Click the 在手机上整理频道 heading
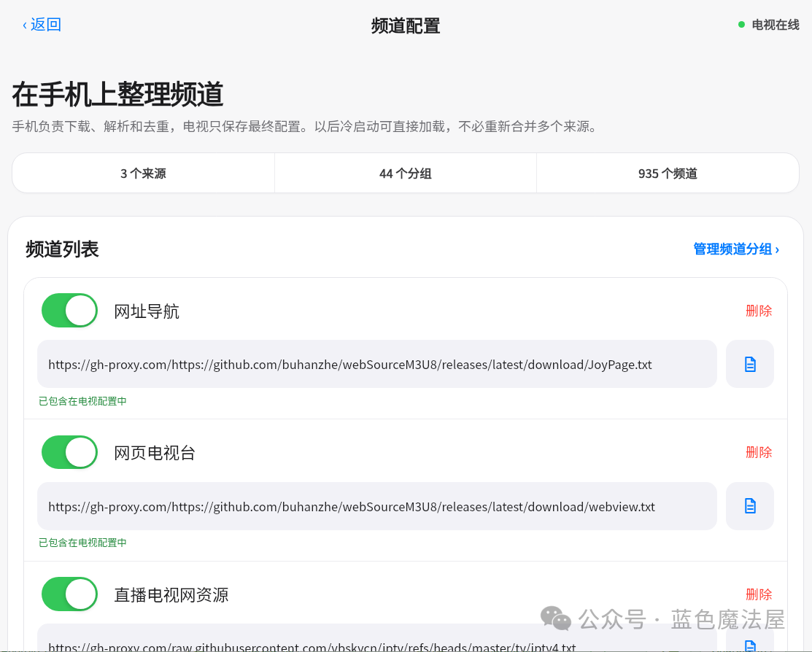Screen dimensions: 812x652 click(118, 94)
